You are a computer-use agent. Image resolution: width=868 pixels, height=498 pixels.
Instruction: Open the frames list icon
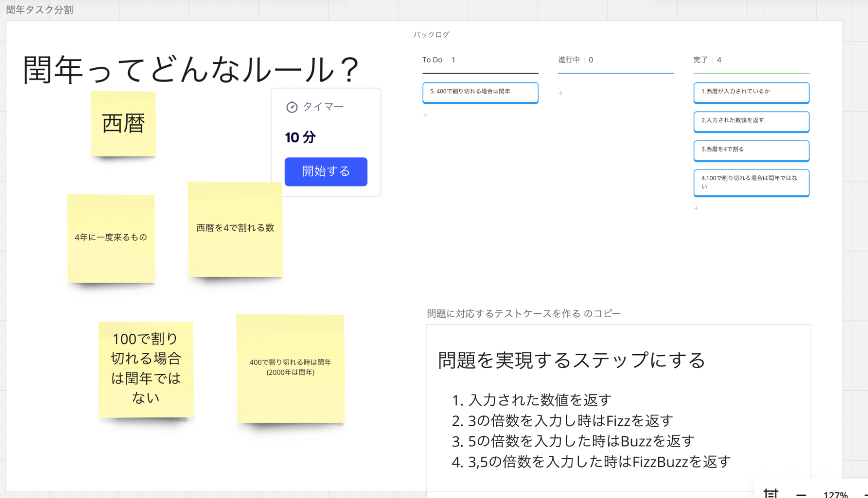tap(771, 494)
